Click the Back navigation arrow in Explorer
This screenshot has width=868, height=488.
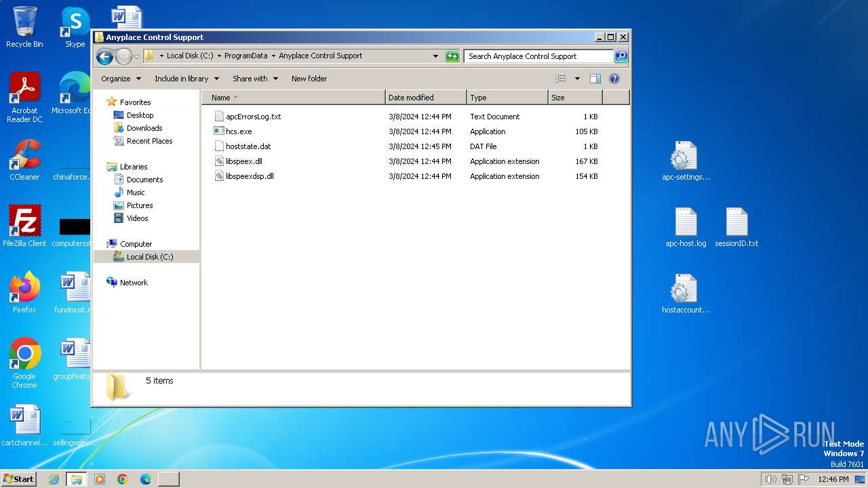[104, 56]
